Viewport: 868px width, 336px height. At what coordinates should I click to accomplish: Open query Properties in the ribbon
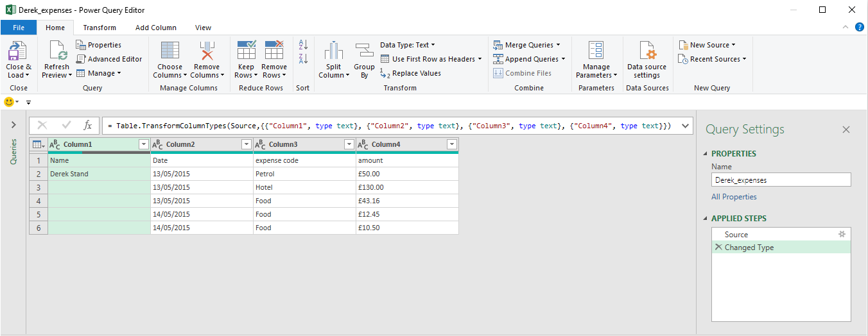(98, 45)
